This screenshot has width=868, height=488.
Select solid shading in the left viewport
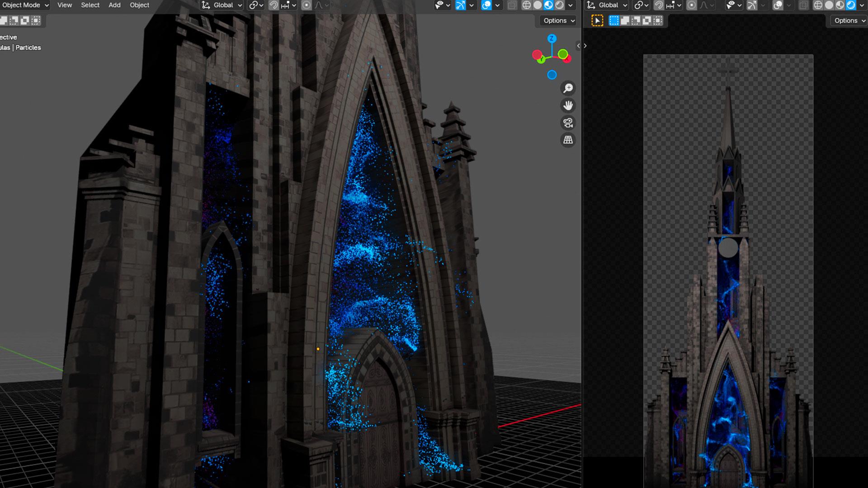[537, 5]
